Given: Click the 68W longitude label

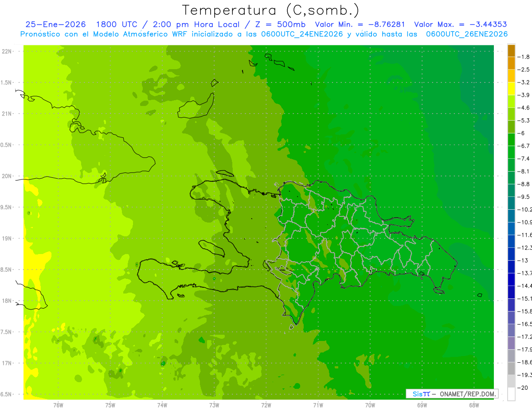Looking at the screenshot, I should 474,405.
